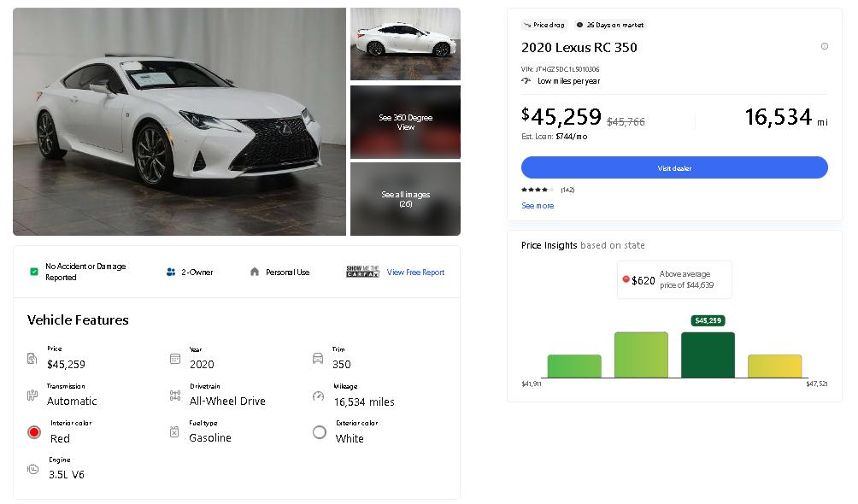Image resolution: width=858 pixels, height=504 pixels.
Task: Click the info icon beside the Lexus title
Action: [x=824, y=46]
